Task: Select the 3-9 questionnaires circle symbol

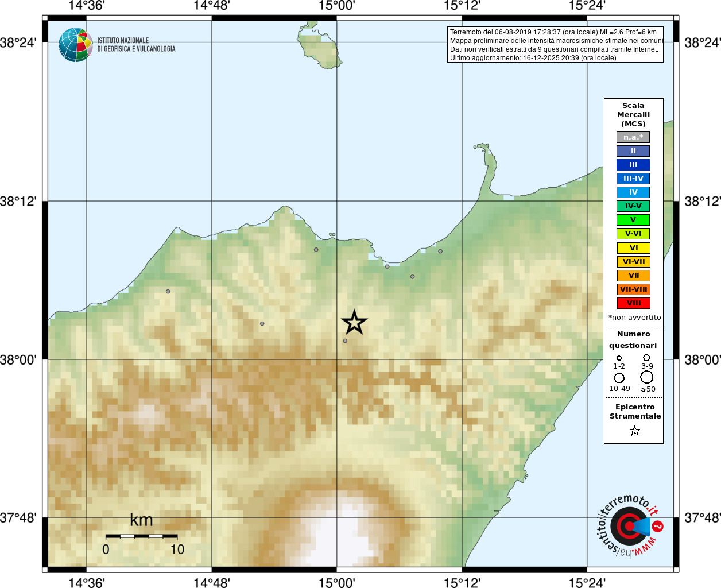Action: (646, 357)
